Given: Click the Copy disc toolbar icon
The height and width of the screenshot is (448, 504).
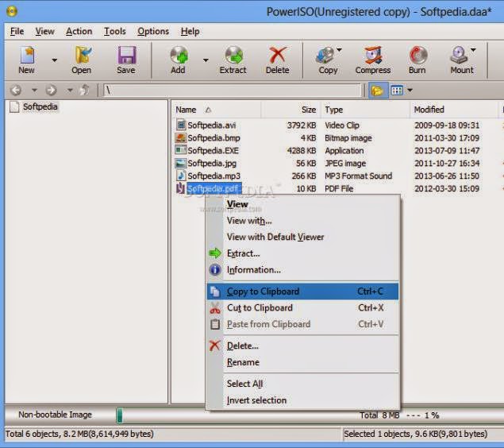Looking at the screenshot, I should tap(325, 55).
